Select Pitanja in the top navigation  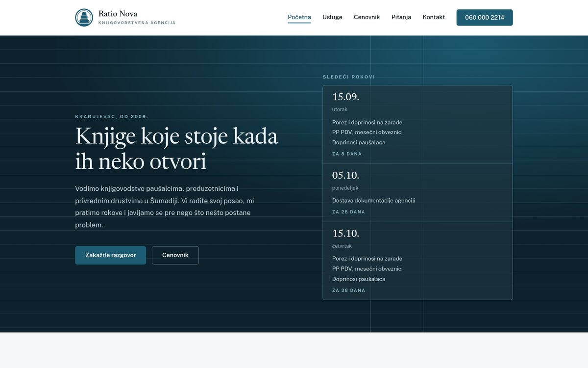[401, 17]
